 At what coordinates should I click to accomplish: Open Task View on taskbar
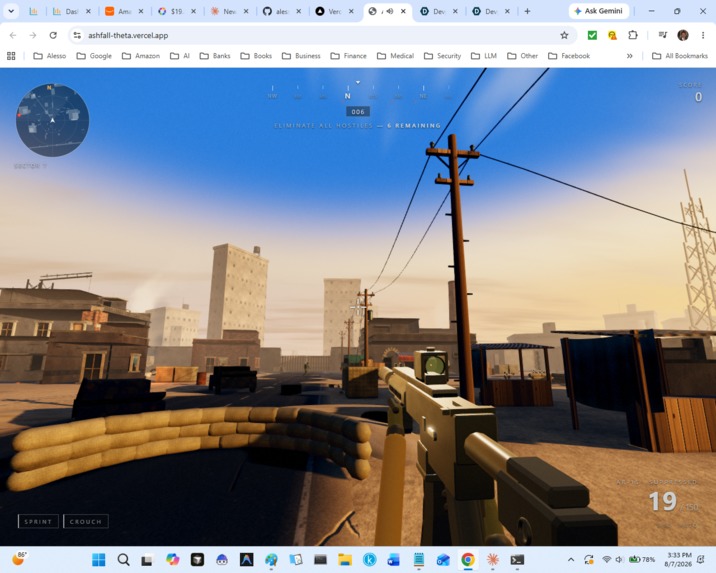tap(148, 559)
